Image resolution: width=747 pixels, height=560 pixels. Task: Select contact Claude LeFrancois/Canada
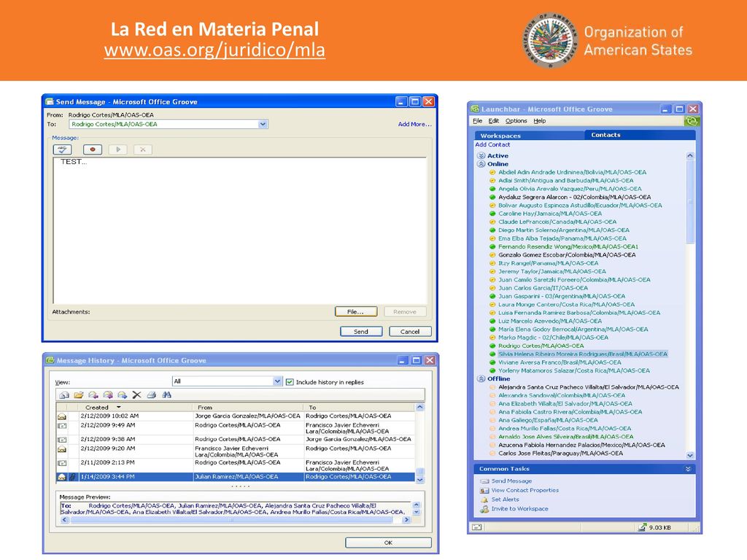tap(557, 222)
